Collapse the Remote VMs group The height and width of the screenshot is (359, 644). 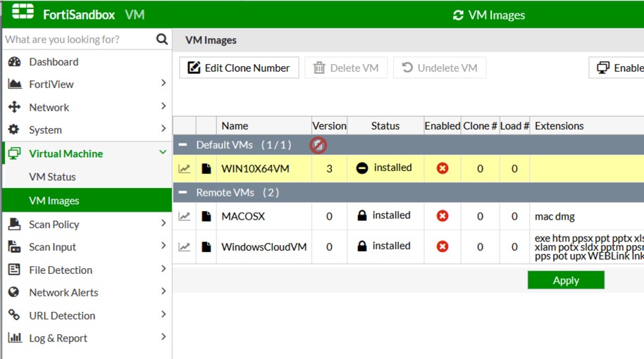[182, 192]
